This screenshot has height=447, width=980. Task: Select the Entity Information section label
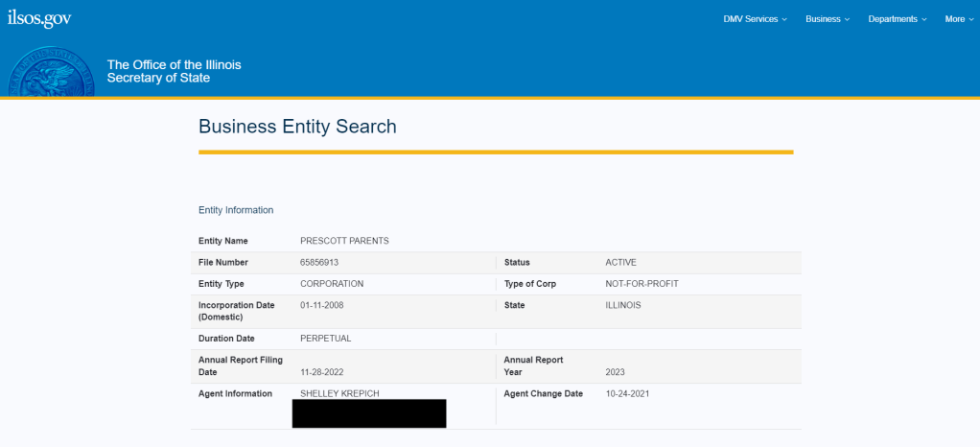pos(236,210)
